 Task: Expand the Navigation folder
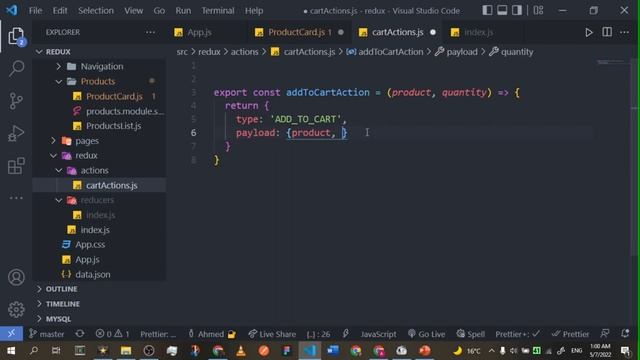(102, 66)
